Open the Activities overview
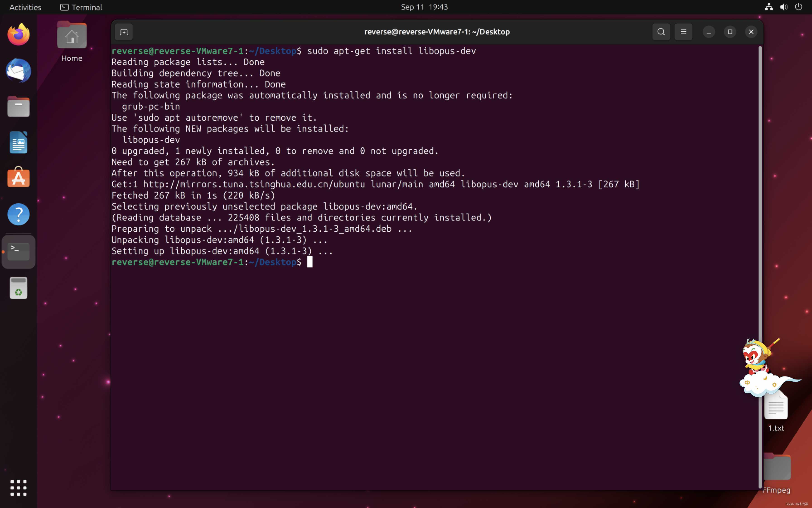Screen dimensions: 812x508 point(25,7)
